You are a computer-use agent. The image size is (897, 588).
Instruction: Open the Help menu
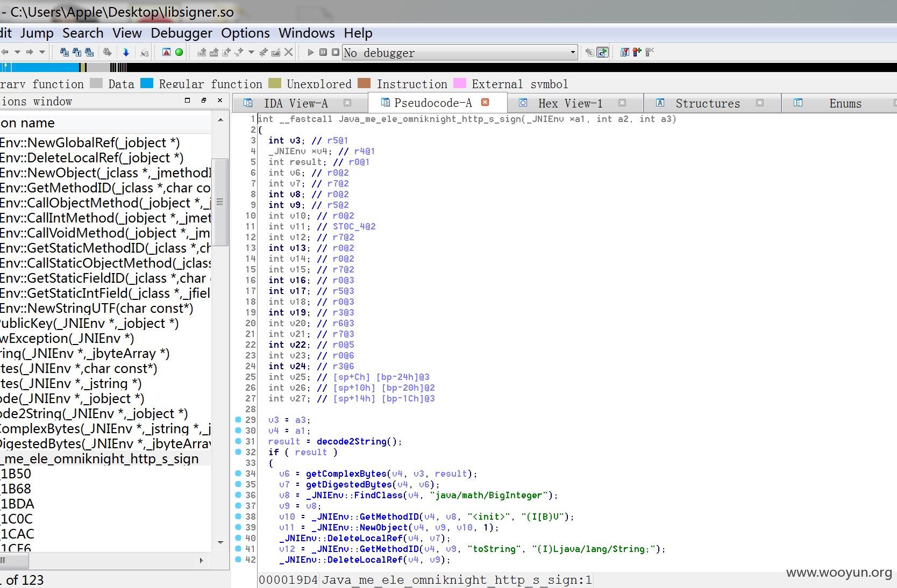point(358,33)
